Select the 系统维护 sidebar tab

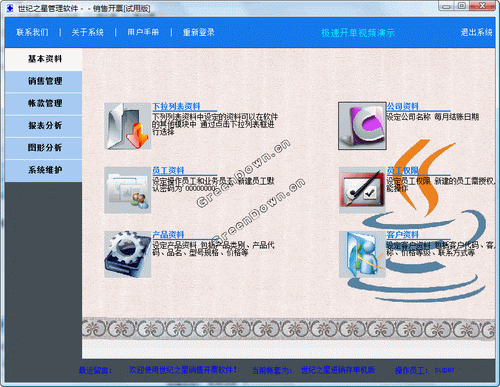pos(44,170)
